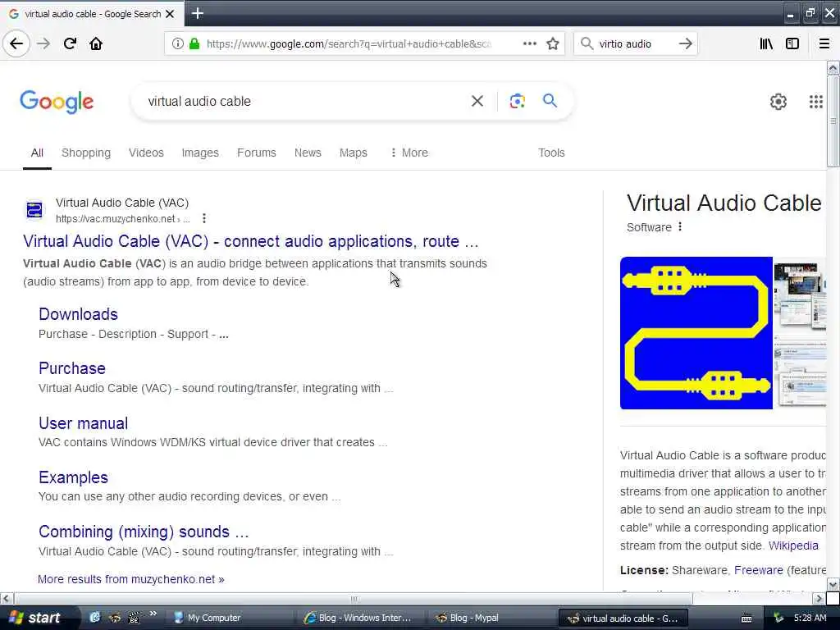
Task: Clear the Google search query with X
Action: (x=477, y=101)
